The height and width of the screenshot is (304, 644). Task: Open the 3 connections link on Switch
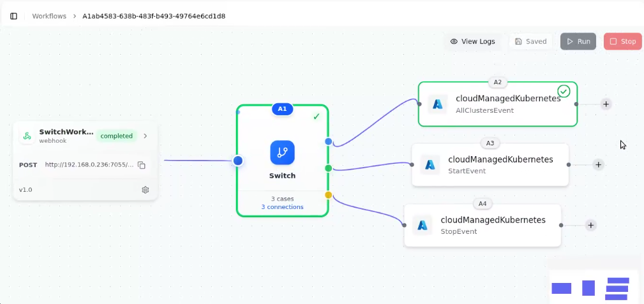(282, 207)
